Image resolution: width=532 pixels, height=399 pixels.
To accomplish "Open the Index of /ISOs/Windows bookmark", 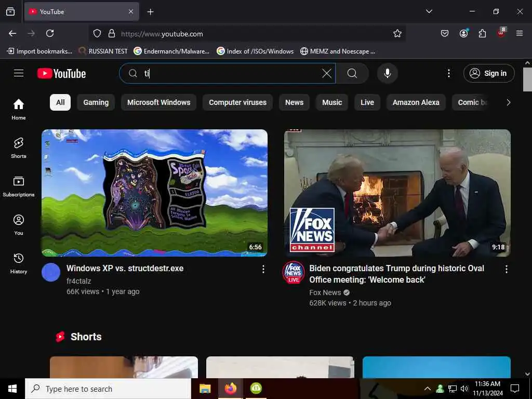I will [256, 51].
